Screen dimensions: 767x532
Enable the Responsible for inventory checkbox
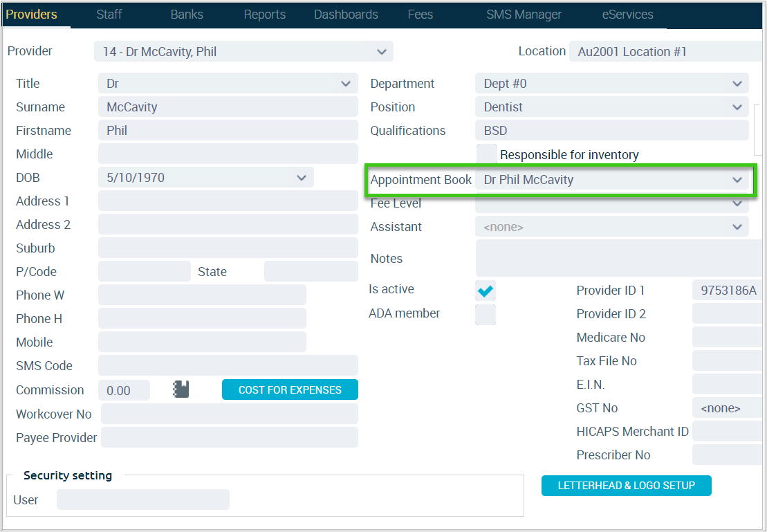coord(486,154)
